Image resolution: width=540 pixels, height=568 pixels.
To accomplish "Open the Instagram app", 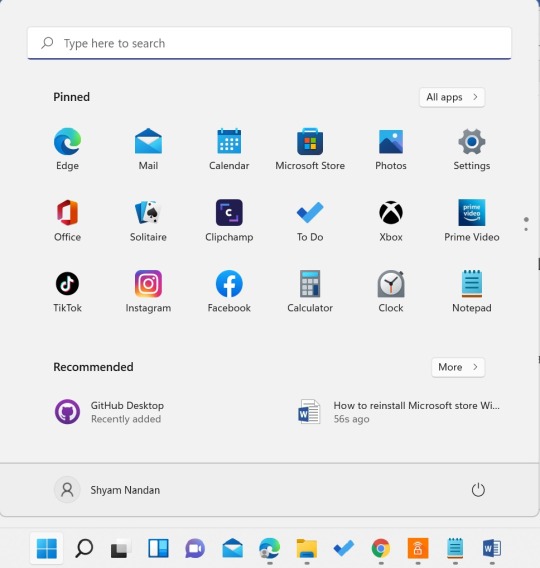I will tap(148, 291).
